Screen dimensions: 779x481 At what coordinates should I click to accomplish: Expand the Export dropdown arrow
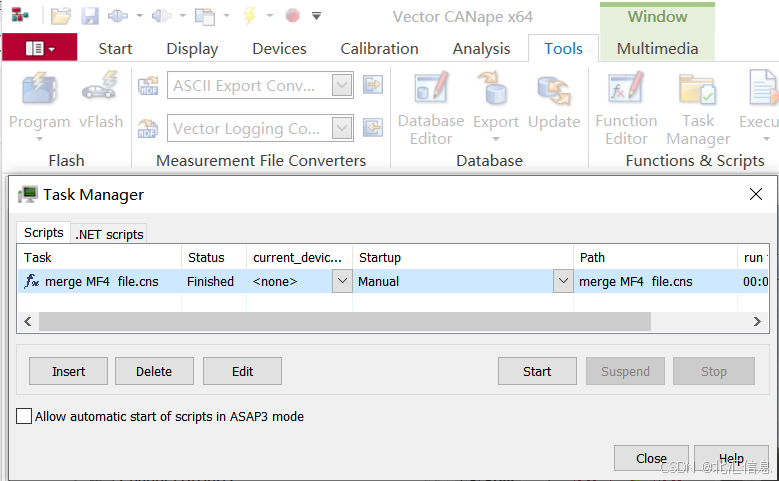click(495, 139)
